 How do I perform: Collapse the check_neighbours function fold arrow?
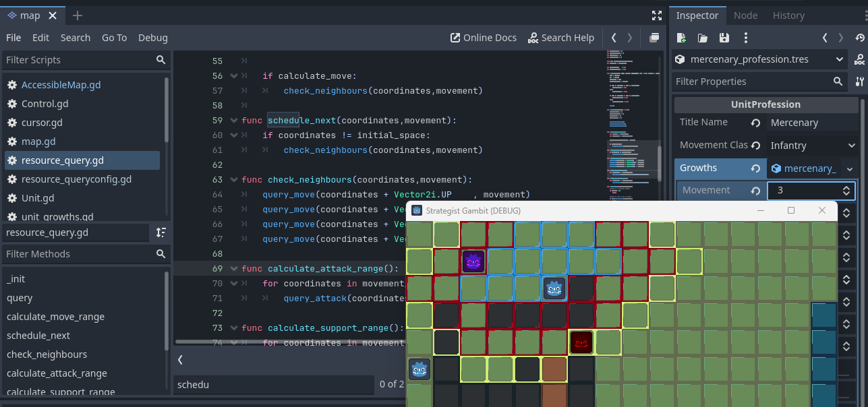click(233, 179)
